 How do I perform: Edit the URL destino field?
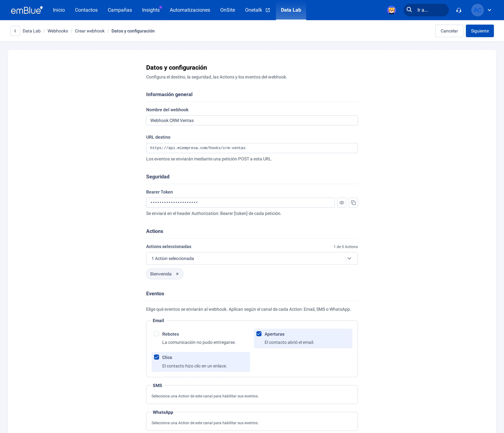tap(252, 148)
